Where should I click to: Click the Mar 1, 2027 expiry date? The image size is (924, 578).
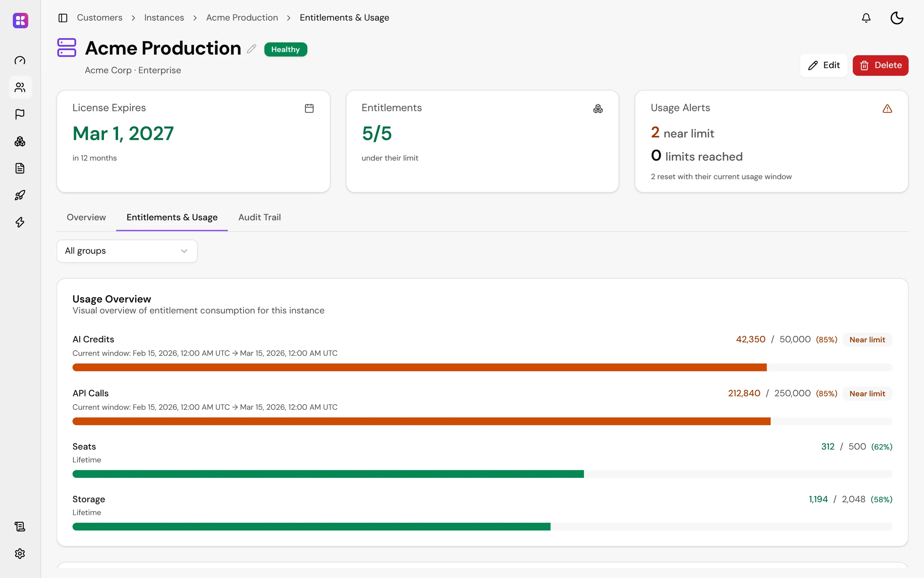coord(123,133)
